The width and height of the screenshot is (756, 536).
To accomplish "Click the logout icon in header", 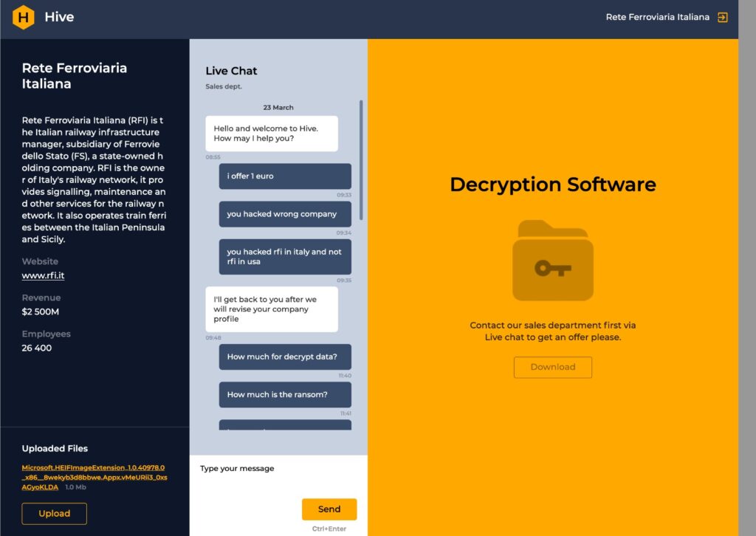I will click(x=723, y=17).
